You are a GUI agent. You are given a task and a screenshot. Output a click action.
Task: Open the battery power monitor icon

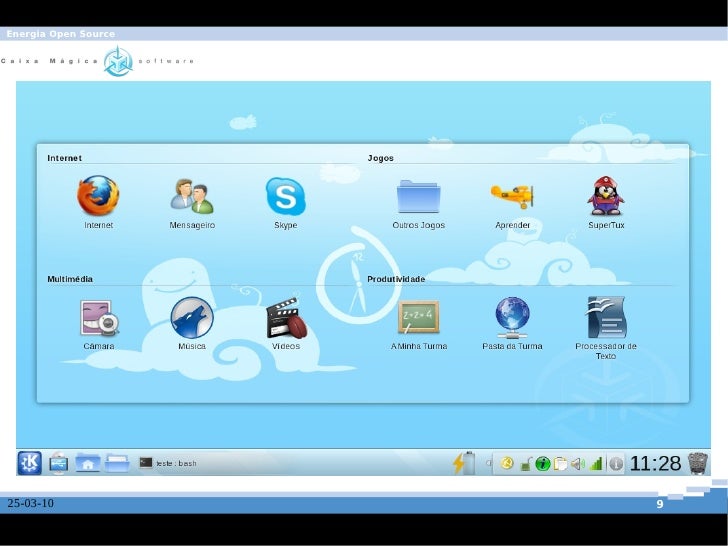(x=464, y=463)
